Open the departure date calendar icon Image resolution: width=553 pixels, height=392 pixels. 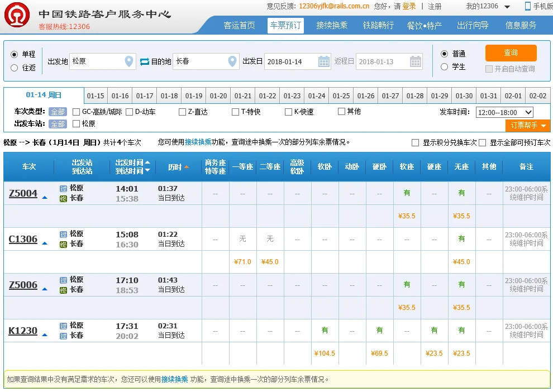[x=324, y=61]
